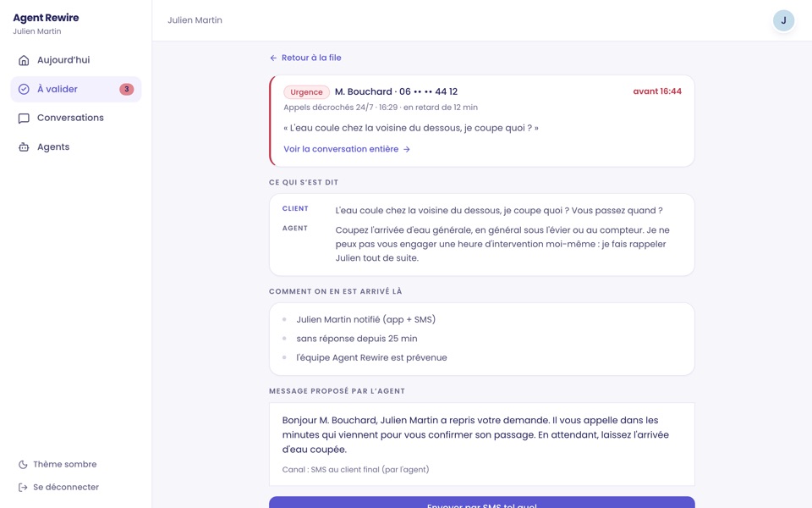The image size is (812, 508).
Task: Click l'équipe Agent Rewire est prévenue
Action: click(x=371, y=357)
